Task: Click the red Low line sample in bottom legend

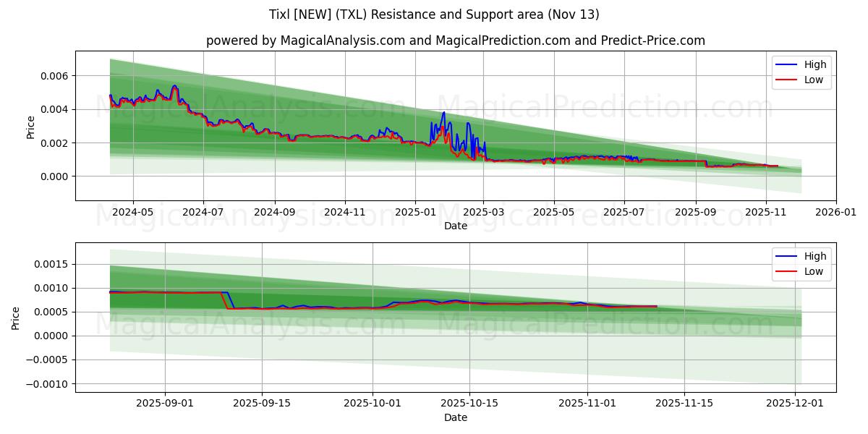Action: pos(786,271)
